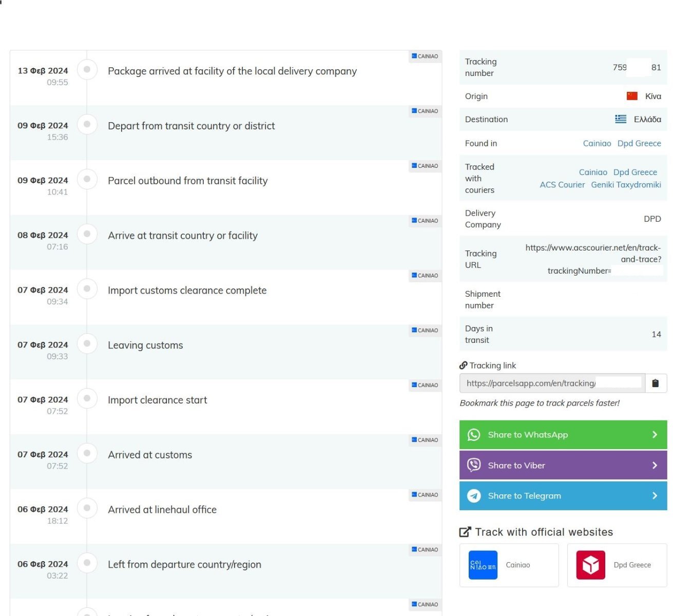673x616 pixels.
Task: Click the Cainiao badge on the Package arrived row
Action: 425,56
